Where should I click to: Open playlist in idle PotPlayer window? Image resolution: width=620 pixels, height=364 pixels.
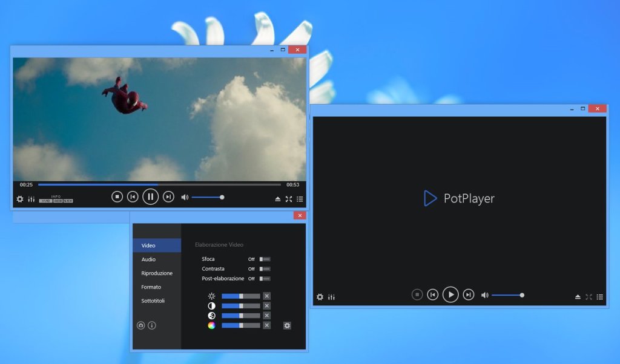600,297
